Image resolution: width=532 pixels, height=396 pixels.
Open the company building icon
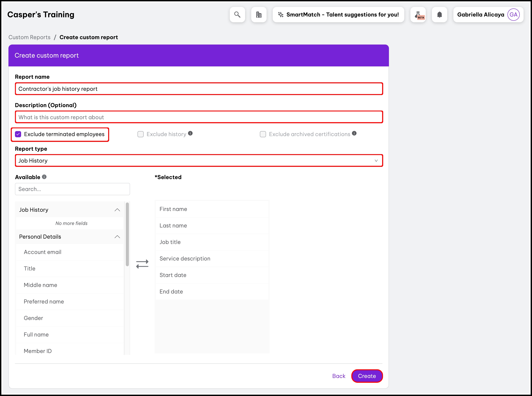point(259,15)
